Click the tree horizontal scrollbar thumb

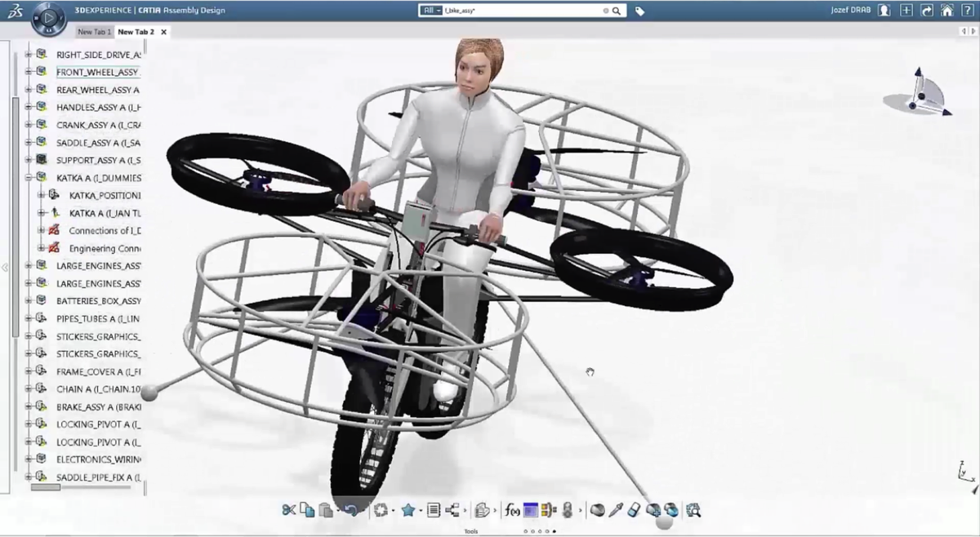pos(46,487)
